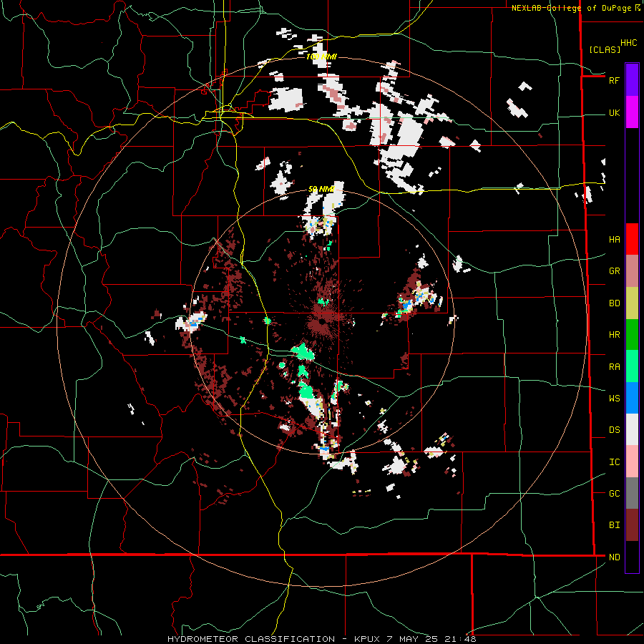
Task: Click the UK legend label
Action: pos(614,113)
